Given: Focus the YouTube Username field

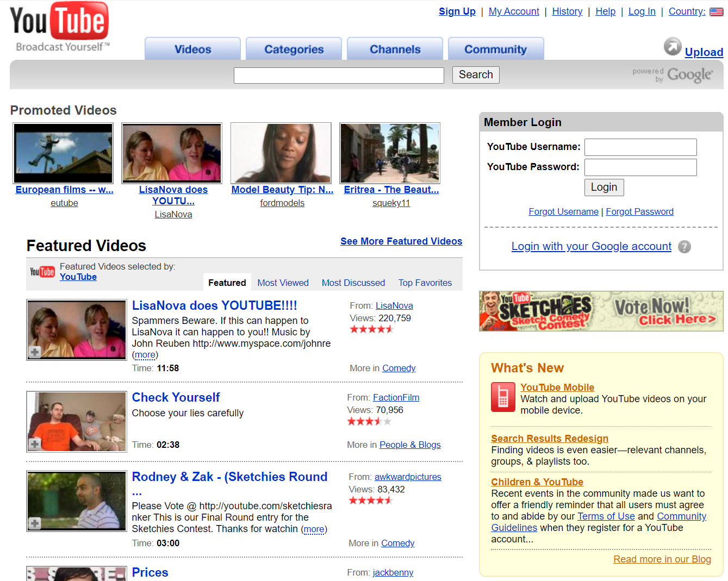Looking at the screenshot, I should [640, 147].
